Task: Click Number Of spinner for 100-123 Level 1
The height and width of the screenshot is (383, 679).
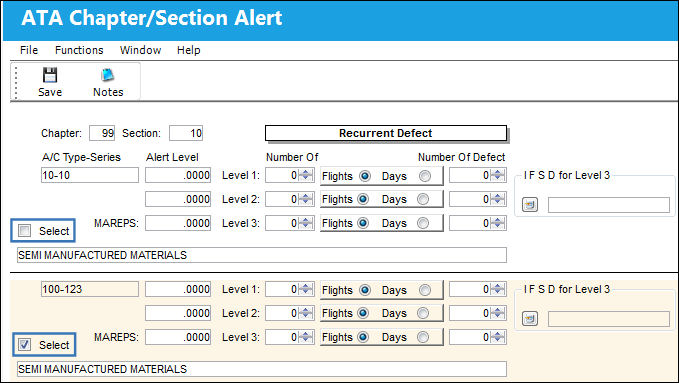Action: [306, 289]
